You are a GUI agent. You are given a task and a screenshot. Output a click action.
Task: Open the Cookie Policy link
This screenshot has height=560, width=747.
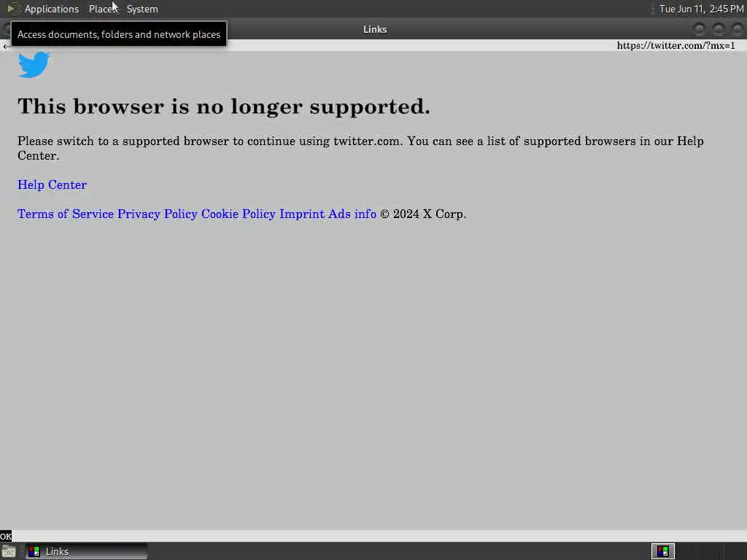[x=239, y=214]
